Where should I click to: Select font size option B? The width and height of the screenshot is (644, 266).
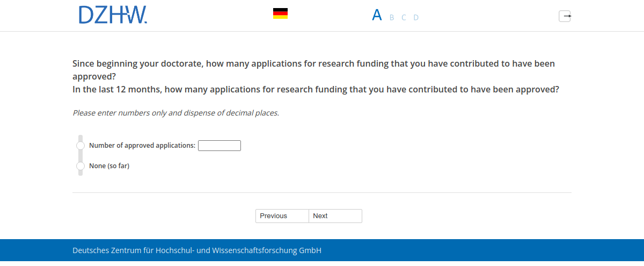point(392,18)
